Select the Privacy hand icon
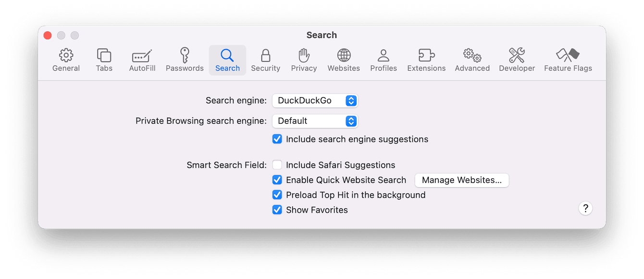This screenshot has width=644, height=279. (x=304, y=59)
